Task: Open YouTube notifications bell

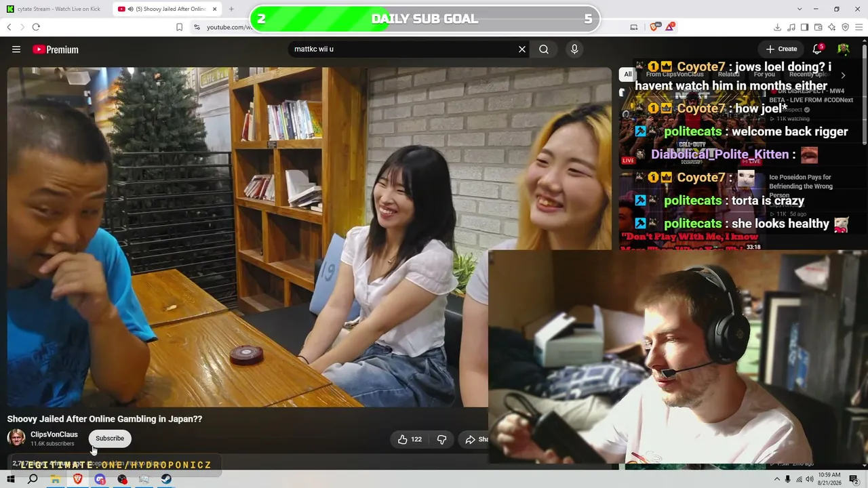Action: [818, 49]
